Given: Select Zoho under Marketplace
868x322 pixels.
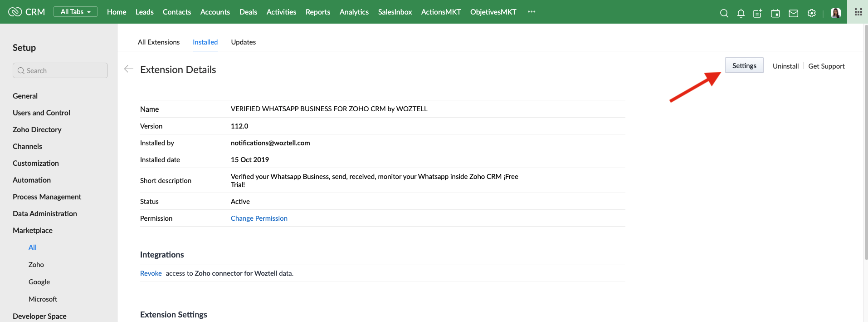Looking at the screenshot, I should [x=36, y=264].
